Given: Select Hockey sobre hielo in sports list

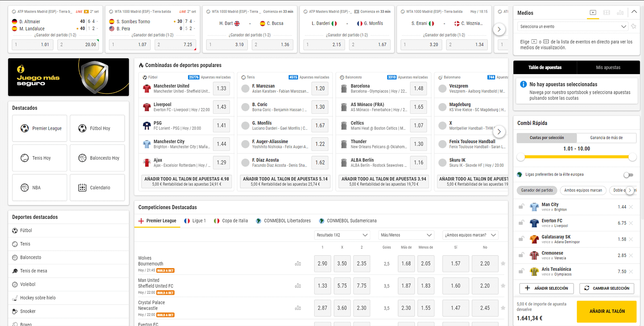Looking at the screenshot, I should click(x=68, y=298).
